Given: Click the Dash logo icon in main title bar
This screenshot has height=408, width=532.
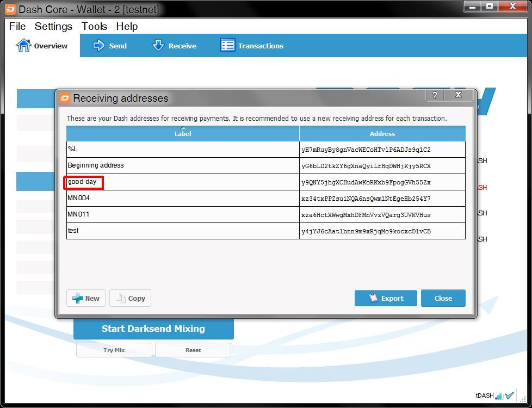Looking at the screenshot, I should (x=10, y=9).
